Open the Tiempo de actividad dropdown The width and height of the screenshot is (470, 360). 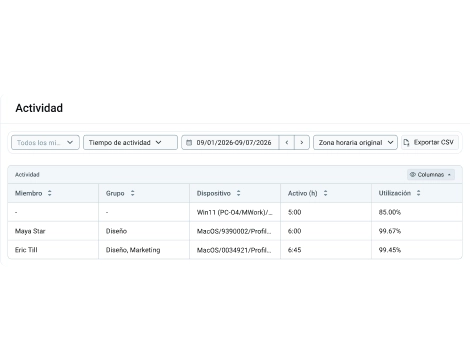click(130, 142)
